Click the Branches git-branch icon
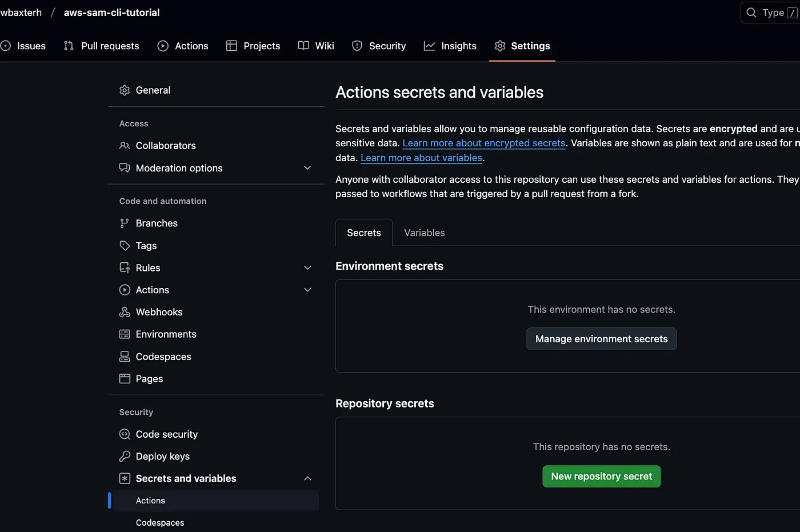 click(125, 223)
